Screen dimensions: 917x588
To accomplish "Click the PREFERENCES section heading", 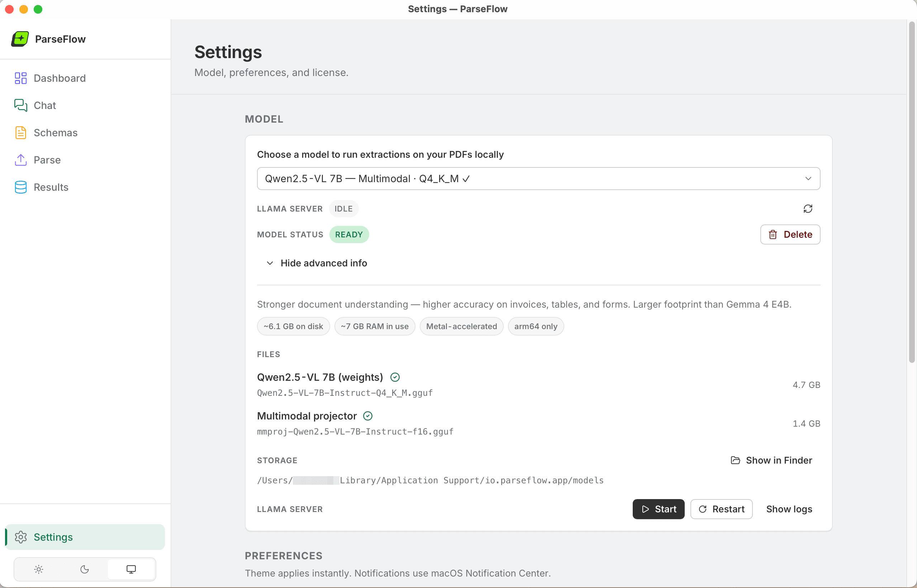I will click(284, 555).
